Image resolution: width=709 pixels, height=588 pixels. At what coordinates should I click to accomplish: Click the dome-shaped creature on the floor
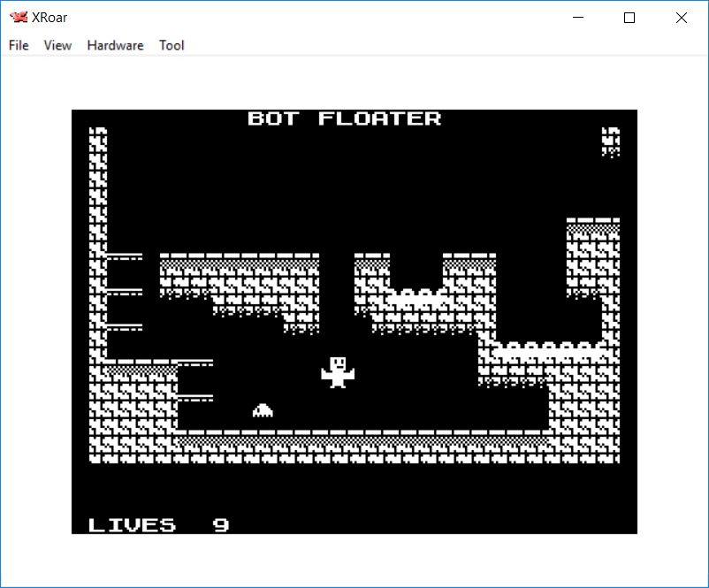263,409
